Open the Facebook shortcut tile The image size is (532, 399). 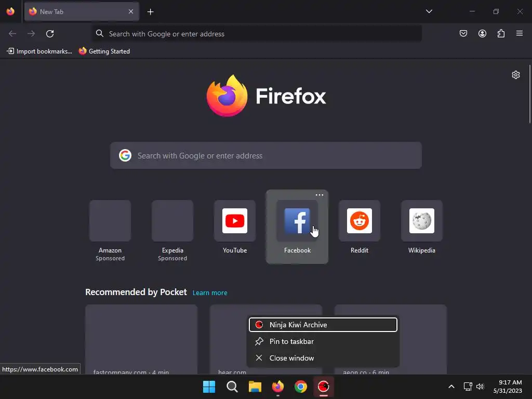click(297, 227)
